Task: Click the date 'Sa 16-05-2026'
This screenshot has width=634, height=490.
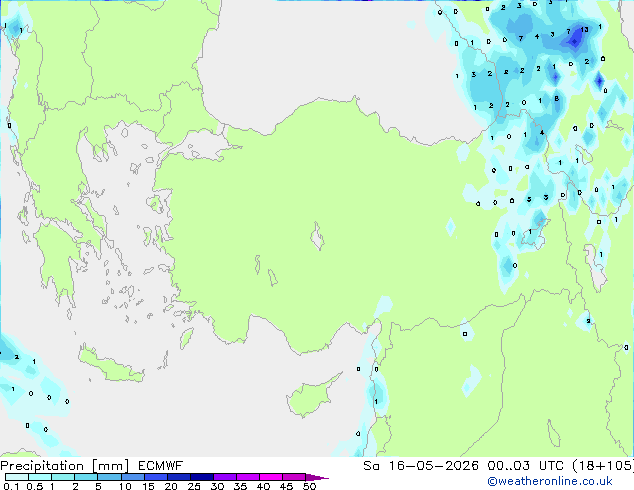Action: (421, 466)
